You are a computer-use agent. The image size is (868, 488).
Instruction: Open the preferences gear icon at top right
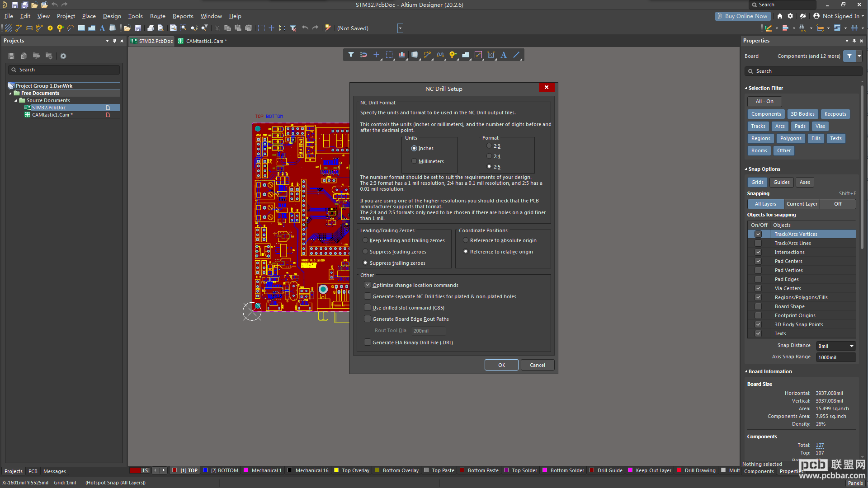(790, 16)
